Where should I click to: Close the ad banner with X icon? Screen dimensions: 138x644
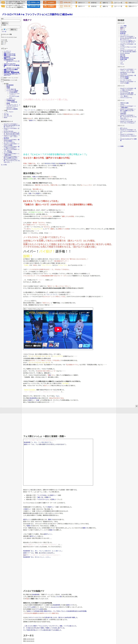pos(136,406)
